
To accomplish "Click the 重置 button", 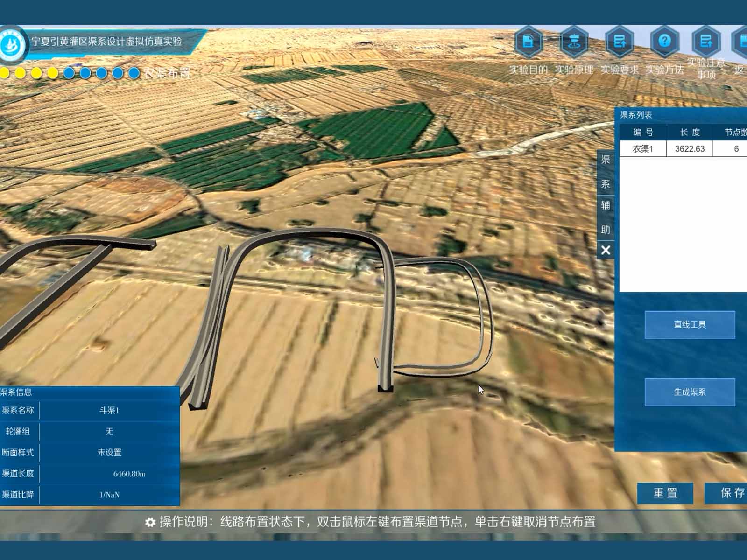I will [x=665, y=493].
